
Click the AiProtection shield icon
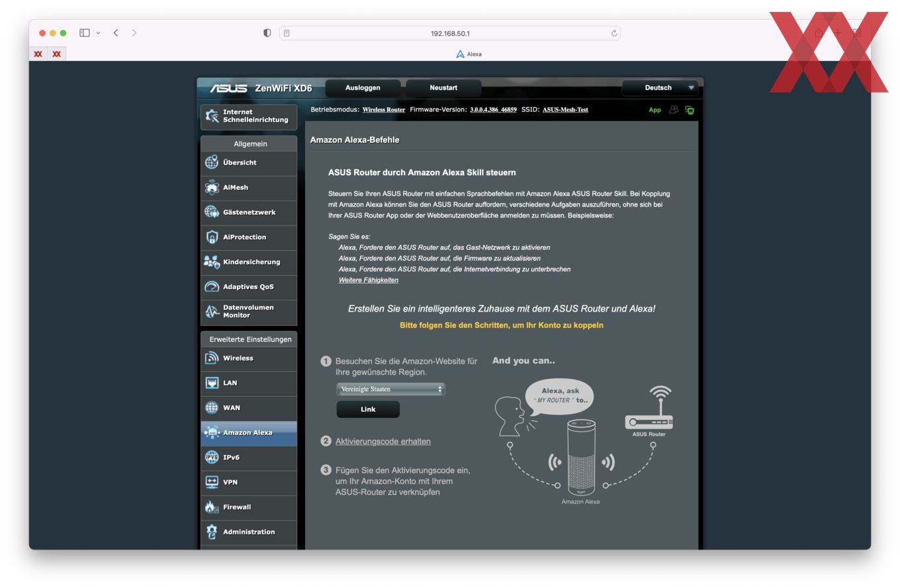tap(212, 237)
